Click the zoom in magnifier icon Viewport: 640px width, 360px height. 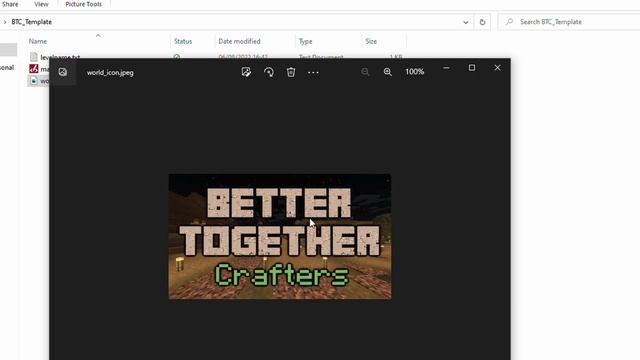click(x=388, y=72)
